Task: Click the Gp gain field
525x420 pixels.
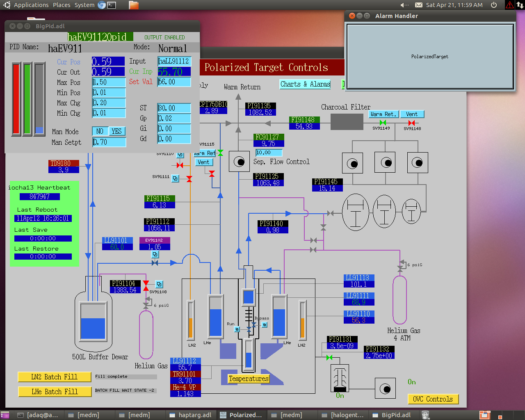Action: (x=174, y=118)
